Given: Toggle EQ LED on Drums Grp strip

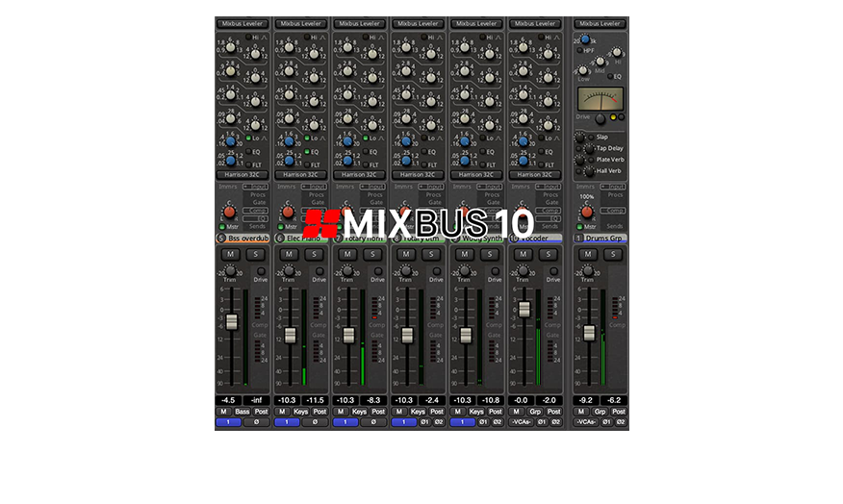Looking at the screenshot, I should 610,77.
